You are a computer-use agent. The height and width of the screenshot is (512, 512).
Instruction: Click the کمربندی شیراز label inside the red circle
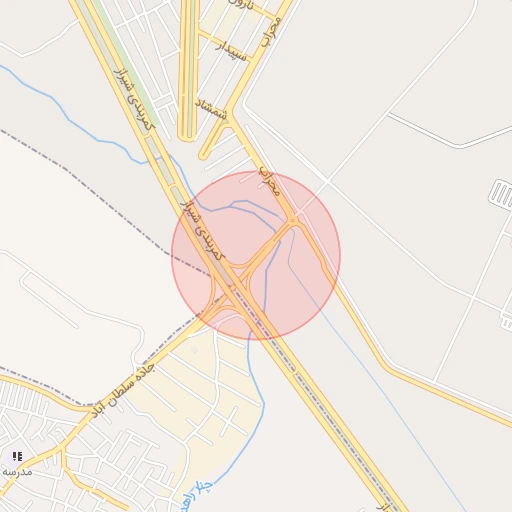(x=203, y=230)
